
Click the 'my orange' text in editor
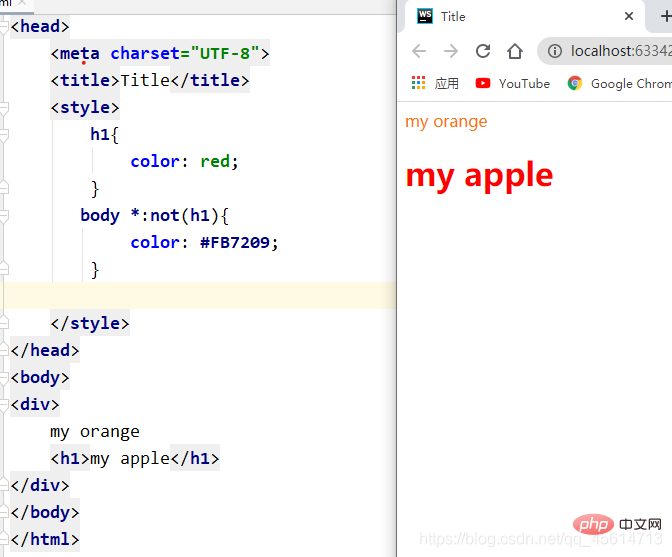(95, 431)
